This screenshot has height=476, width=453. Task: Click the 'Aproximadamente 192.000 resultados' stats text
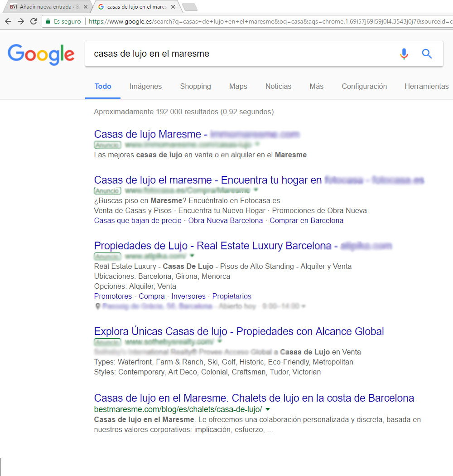click(184, 112)
